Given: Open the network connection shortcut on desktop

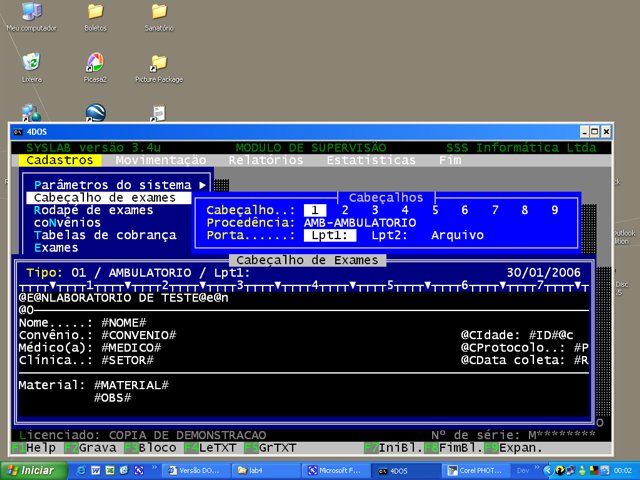Looking at the screenshot, I should (x=31, y=113).
